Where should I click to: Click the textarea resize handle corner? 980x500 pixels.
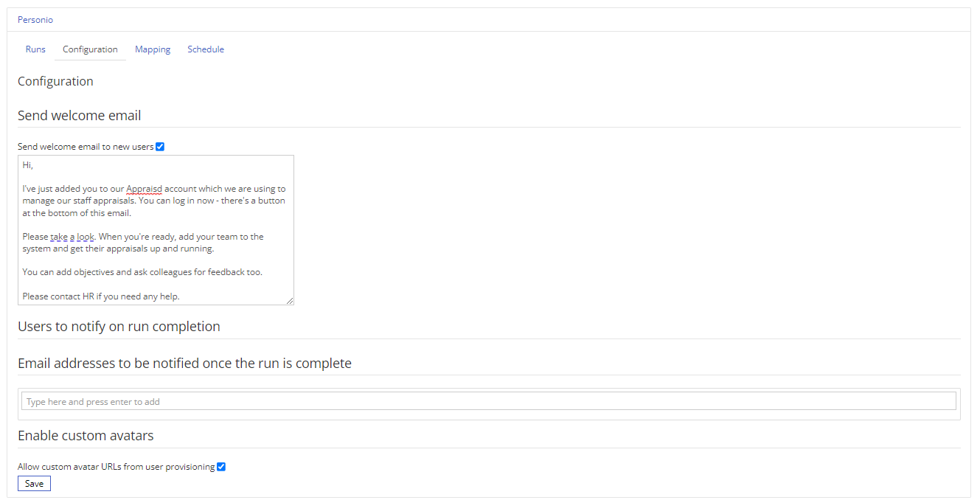click(290, 301)
